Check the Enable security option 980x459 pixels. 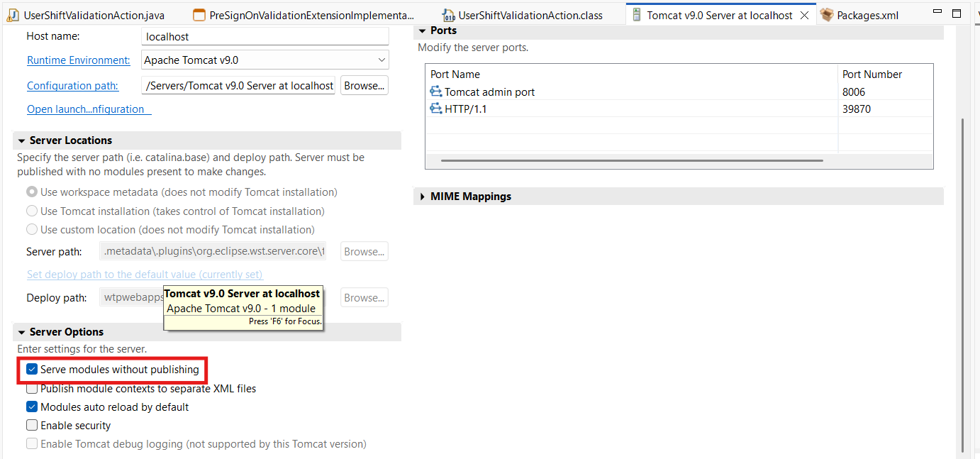coord(32,425)
